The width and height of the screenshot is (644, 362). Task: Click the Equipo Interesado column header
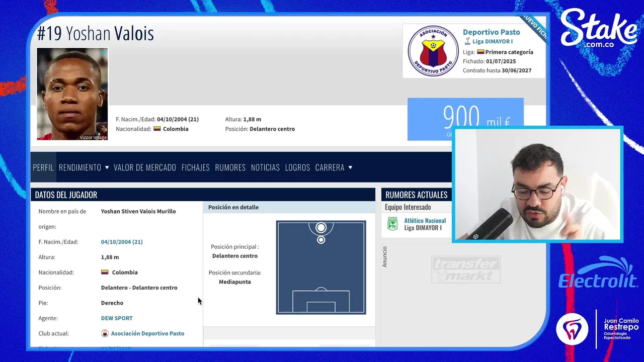tap(408, 207)
